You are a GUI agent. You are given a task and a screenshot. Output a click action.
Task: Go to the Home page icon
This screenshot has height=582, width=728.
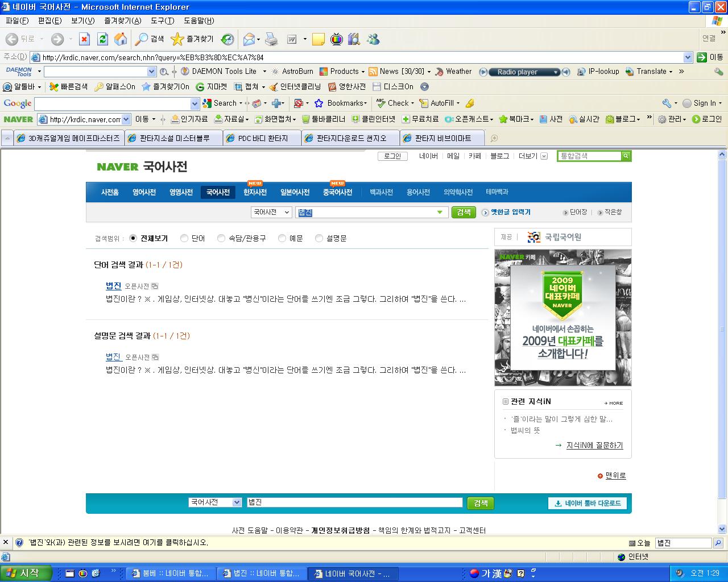click(x=121, y=39)
